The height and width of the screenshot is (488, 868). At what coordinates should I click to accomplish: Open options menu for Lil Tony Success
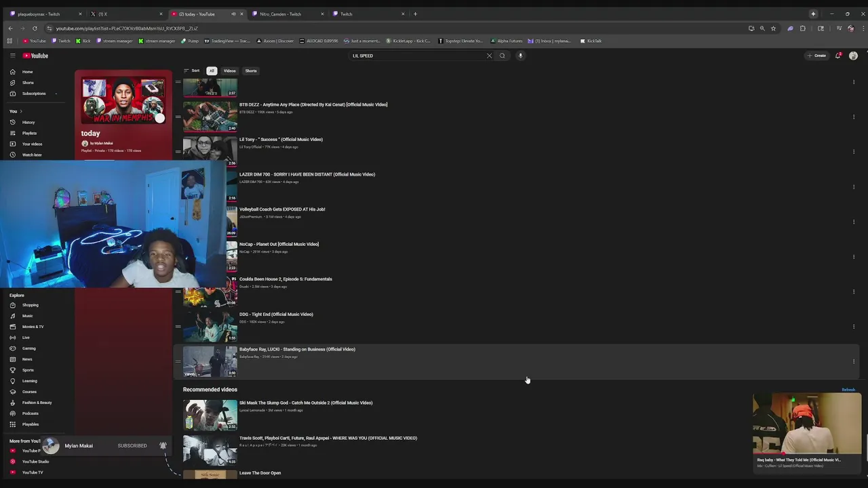(854, 152)
